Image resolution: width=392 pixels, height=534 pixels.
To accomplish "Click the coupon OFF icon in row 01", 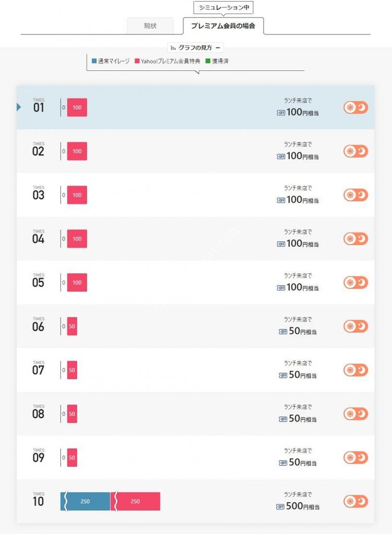I will 281,113.
